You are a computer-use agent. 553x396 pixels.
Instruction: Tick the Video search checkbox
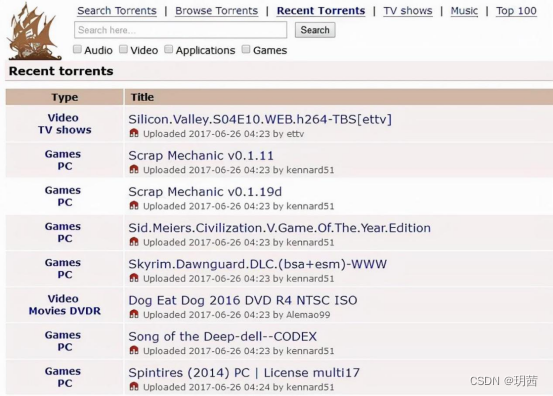point(123,49)
